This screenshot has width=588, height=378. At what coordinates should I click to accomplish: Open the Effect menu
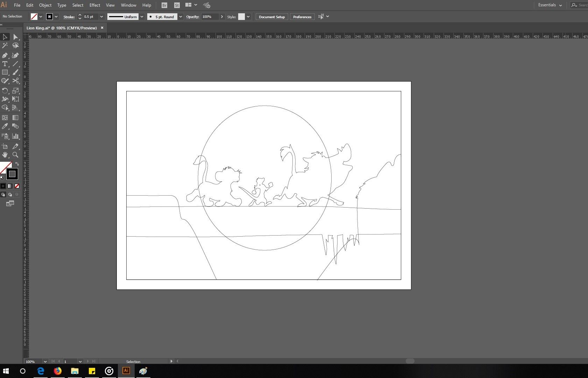95,5
